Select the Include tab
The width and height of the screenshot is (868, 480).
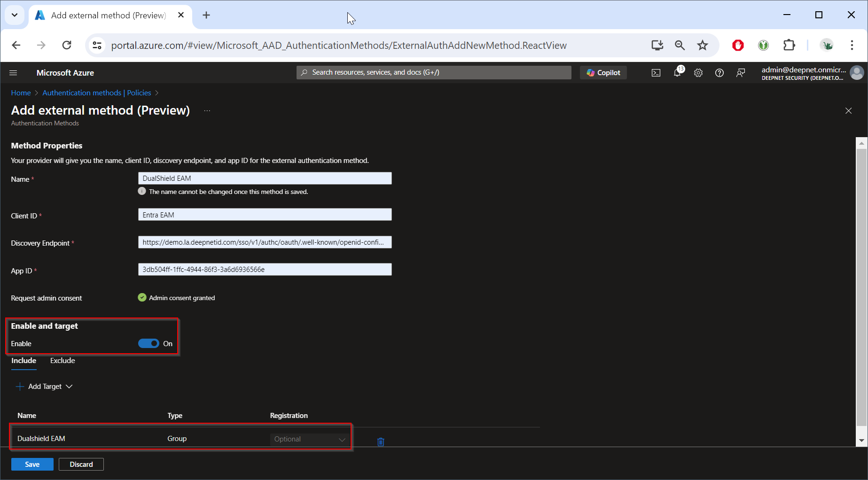(x=23, y=361)
